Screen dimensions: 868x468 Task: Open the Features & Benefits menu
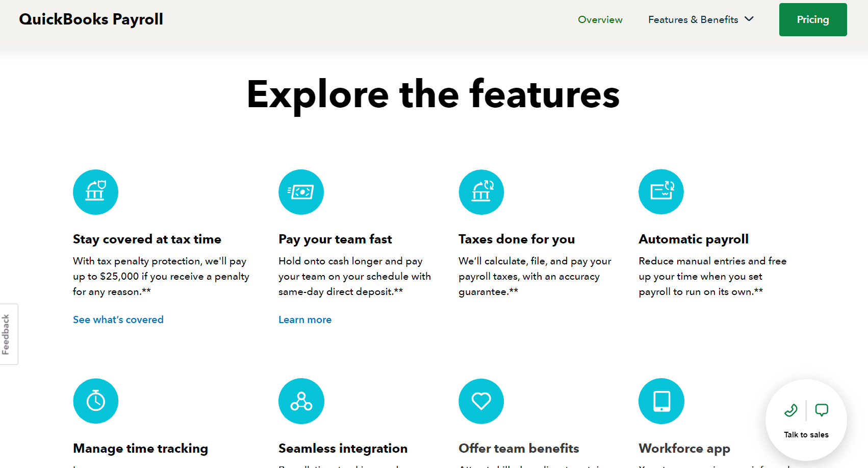[x=701, y=19]
